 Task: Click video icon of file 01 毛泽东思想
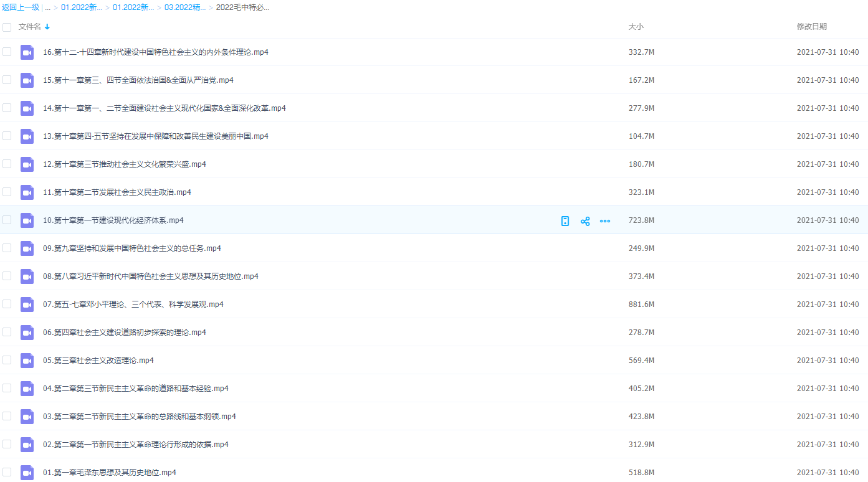coord(27,473)
